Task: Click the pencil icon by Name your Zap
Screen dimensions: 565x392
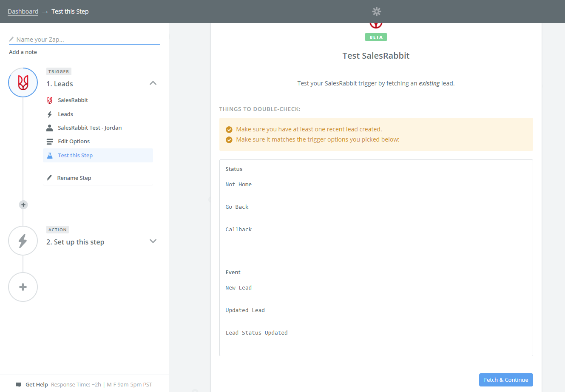Action: [x=11, y=39]
